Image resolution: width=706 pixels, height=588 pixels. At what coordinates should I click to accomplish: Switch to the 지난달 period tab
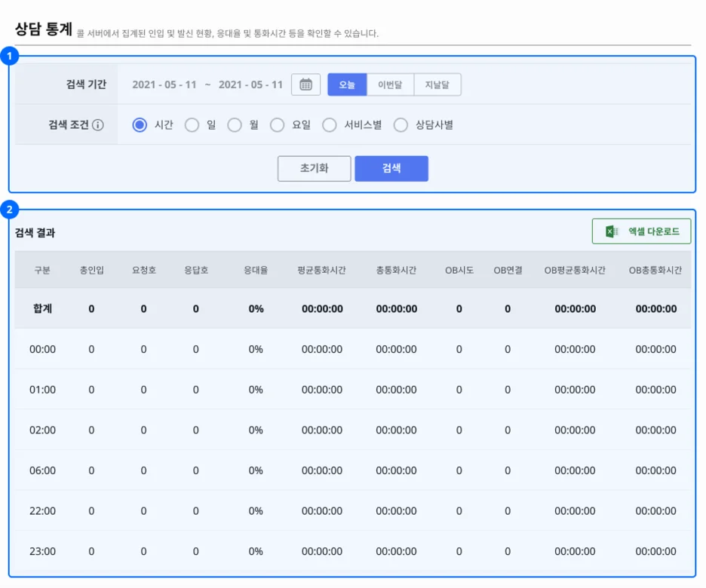click(437, 84)
